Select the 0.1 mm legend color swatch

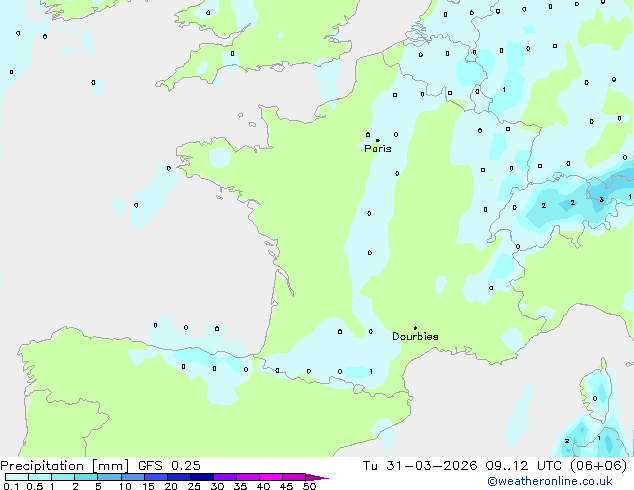17,477
